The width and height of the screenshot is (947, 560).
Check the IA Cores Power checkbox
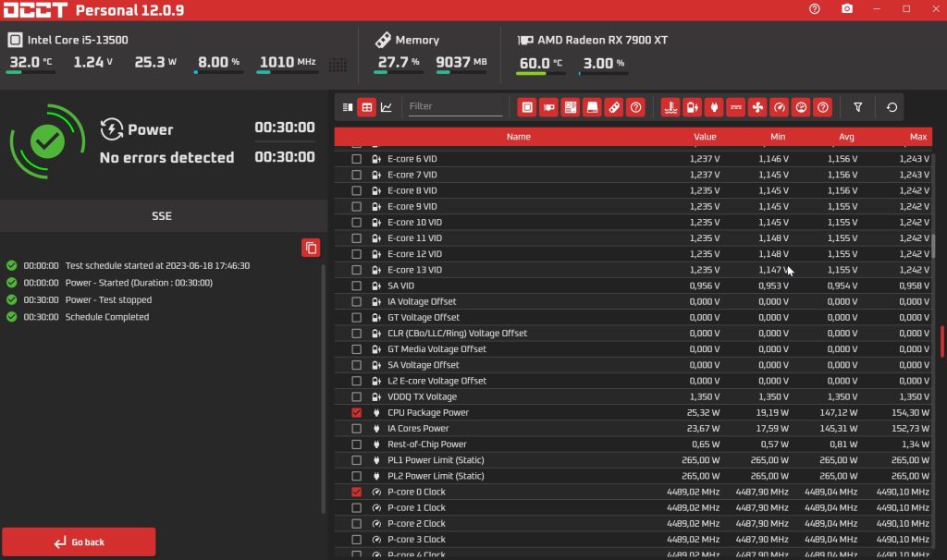coord(356,429)
